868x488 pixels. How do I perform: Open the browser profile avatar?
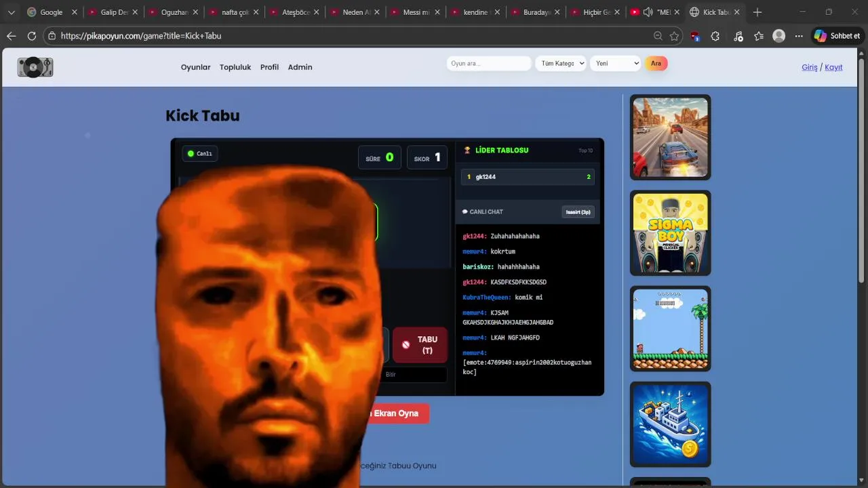pyautogui.click(x=779, y=36)
